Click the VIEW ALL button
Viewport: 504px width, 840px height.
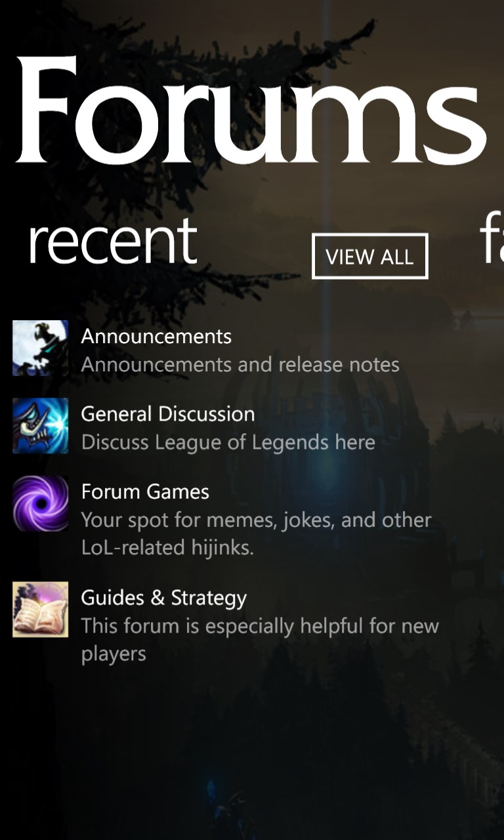[x=370, y=256]
